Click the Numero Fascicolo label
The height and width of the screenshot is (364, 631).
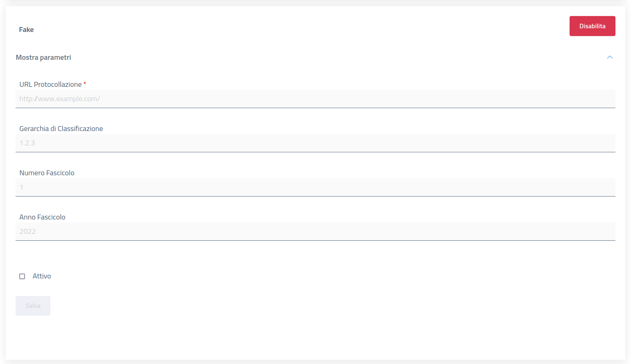47,173
